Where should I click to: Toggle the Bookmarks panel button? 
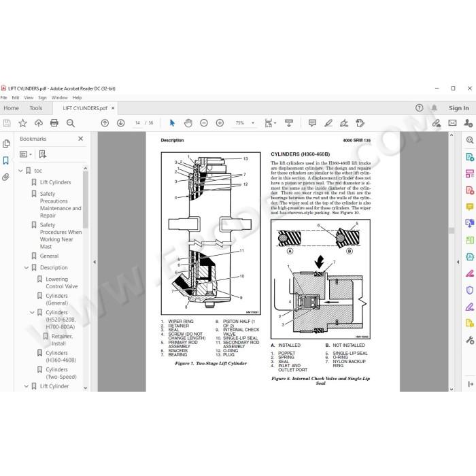5,160
